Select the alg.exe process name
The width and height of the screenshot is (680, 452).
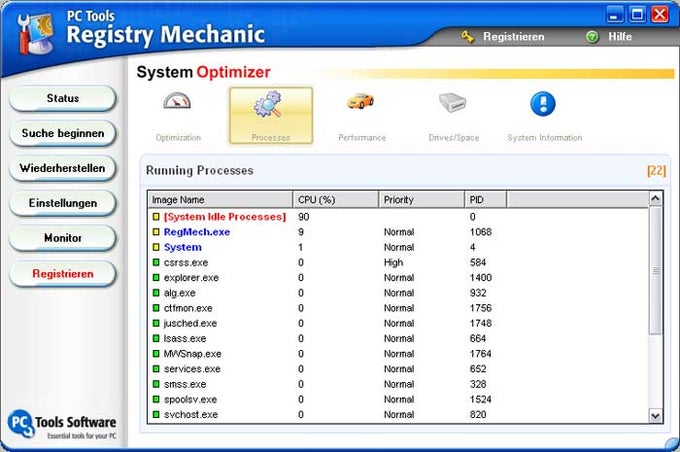tap(180, 293)
